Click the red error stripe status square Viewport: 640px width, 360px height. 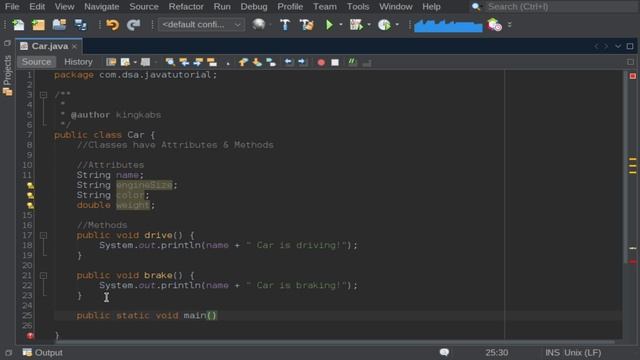(633, 76)
